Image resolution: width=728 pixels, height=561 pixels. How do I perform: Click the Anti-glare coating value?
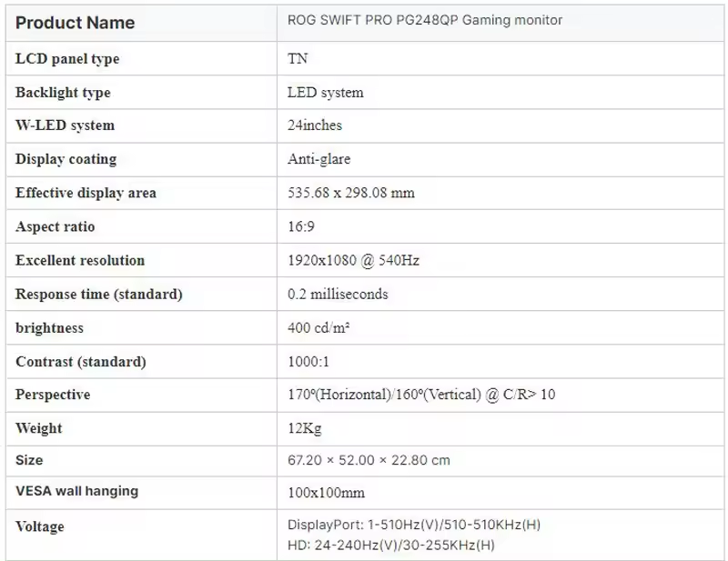tap(318, 159)
